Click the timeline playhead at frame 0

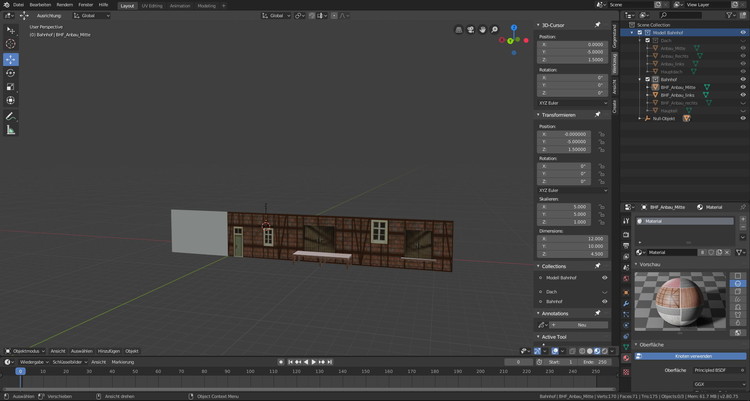click(x=19, y=371)
